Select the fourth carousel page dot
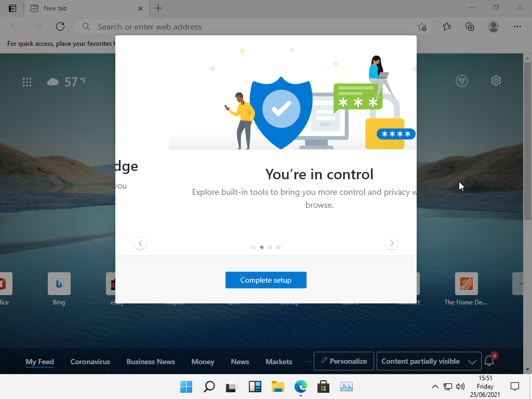This screenshot has width=532, height=399. [x=278, y=247]
